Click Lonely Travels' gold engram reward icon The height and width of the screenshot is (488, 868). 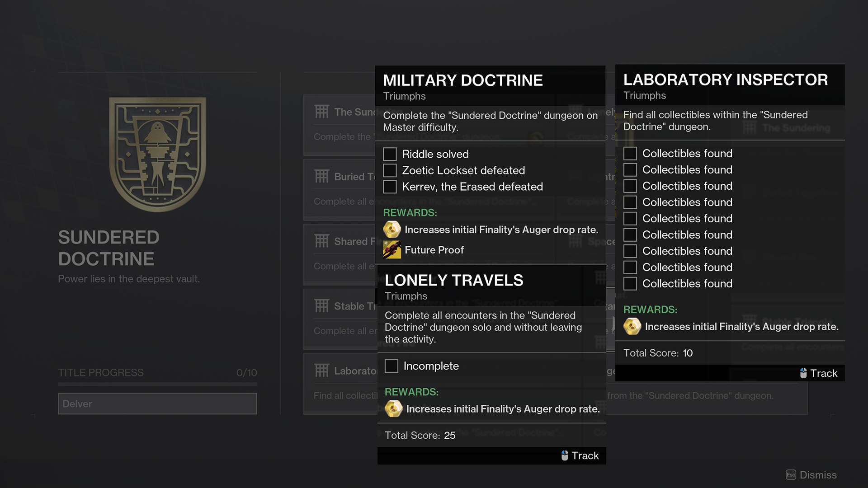[393, 409]
